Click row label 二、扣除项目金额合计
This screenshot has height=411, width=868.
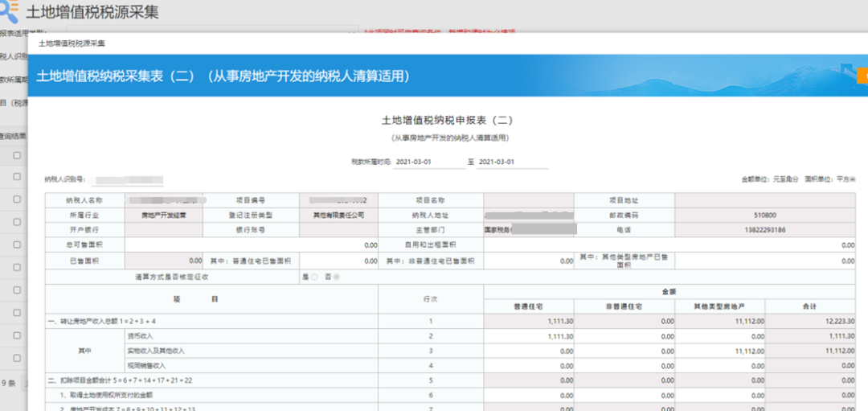[x=120, y=380]
